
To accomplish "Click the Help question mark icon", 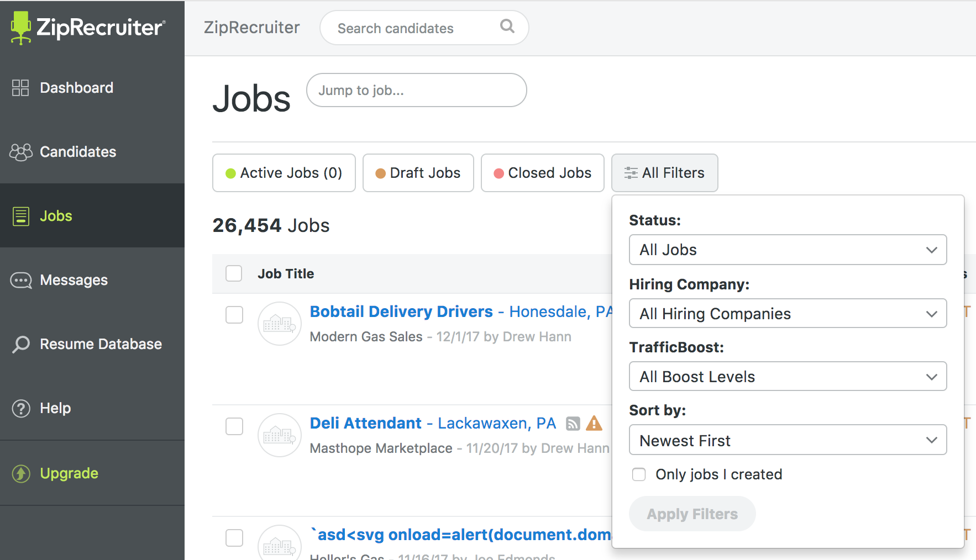I will pyautogui.click(x=21, y=409).
